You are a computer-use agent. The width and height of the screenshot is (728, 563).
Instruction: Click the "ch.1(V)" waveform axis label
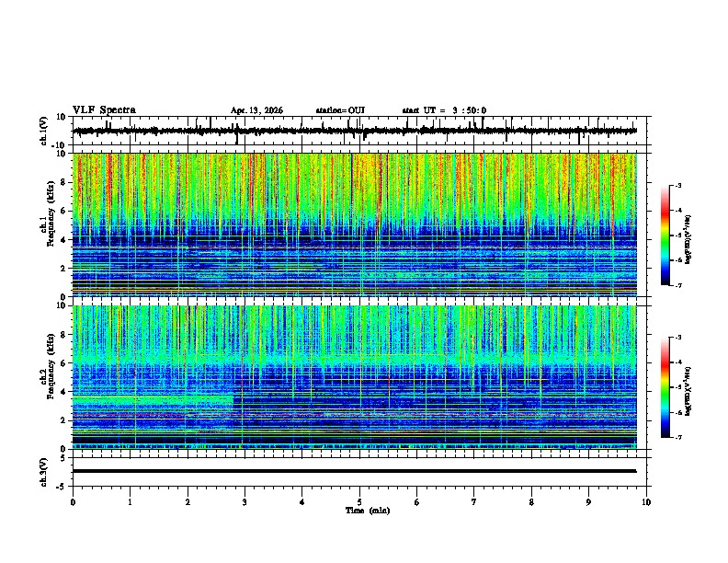tap(44, 131)
